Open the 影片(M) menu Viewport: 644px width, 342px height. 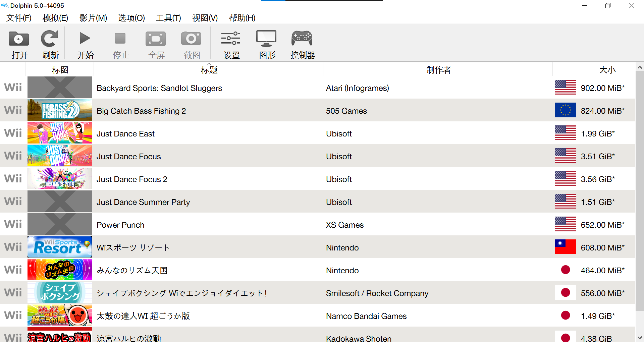click(x=93, y=18)
